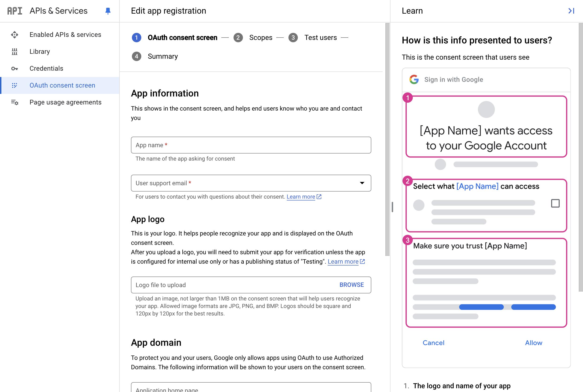This screenshot has width=583, height=392.
Task: Click the OAuth consent screen icon
Action: point(14,85)
